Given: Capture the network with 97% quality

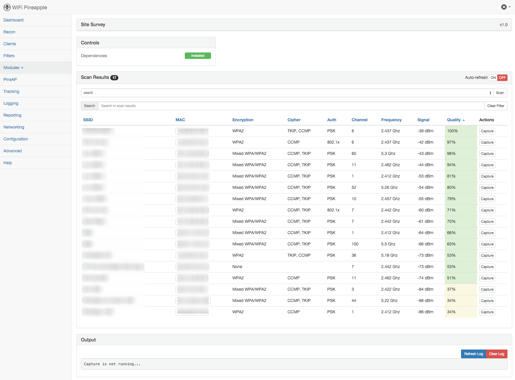Looking at the screenshot, I should (487, 142).
